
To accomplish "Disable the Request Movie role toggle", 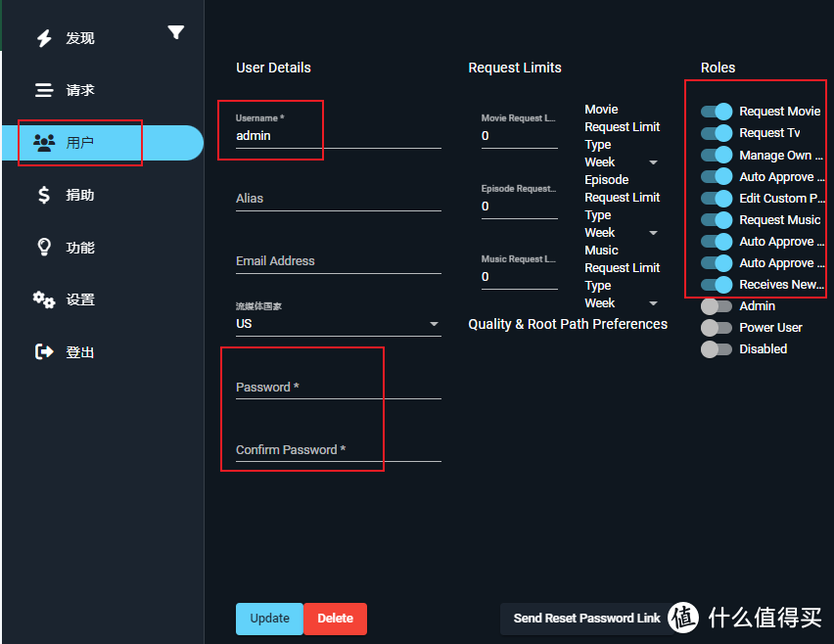I will coord(717,112).
